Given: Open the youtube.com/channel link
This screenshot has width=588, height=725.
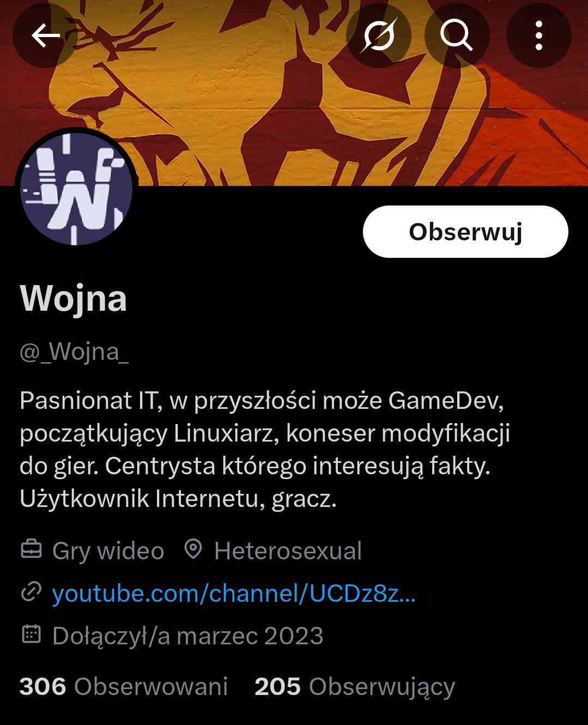Looking at the screenshot, I should pyautogui.click(x=234, y=593).
